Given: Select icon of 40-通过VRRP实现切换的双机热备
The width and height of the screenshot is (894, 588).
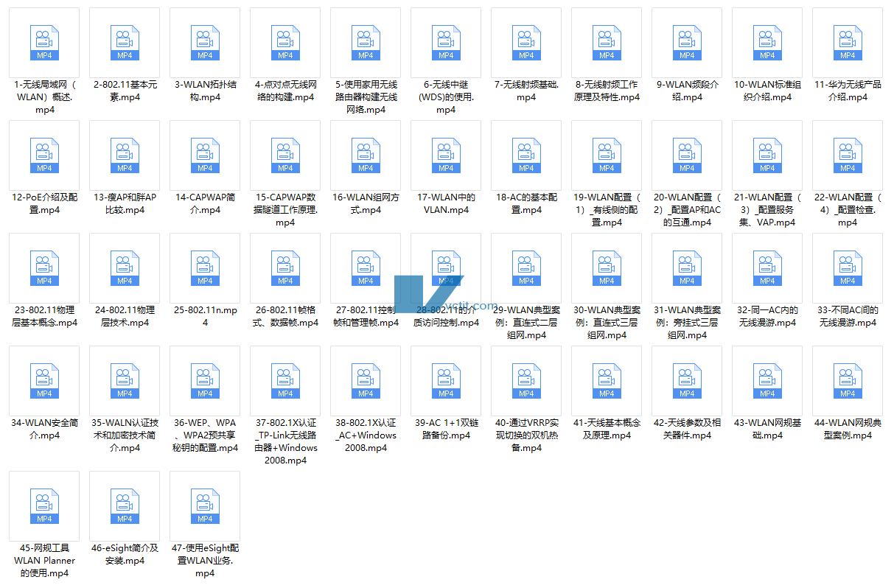Looking at the screenshot, I should (526, 381).
